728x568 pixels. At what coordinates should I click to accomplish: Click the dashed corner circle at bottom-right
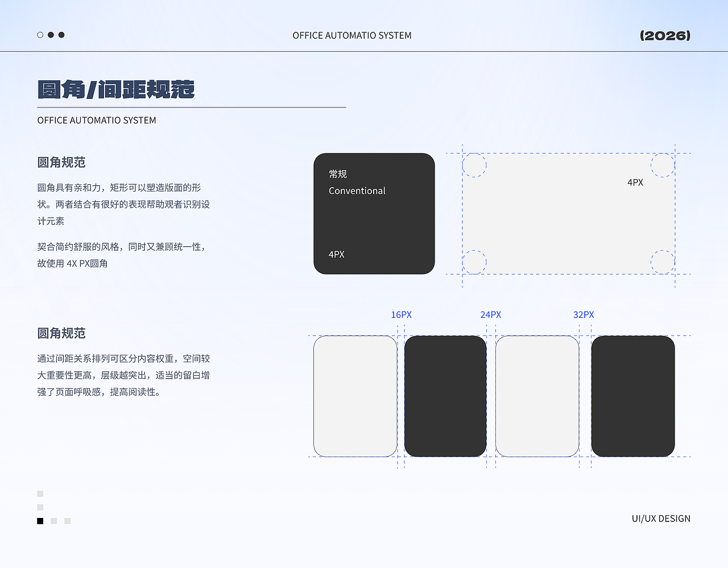662,262
